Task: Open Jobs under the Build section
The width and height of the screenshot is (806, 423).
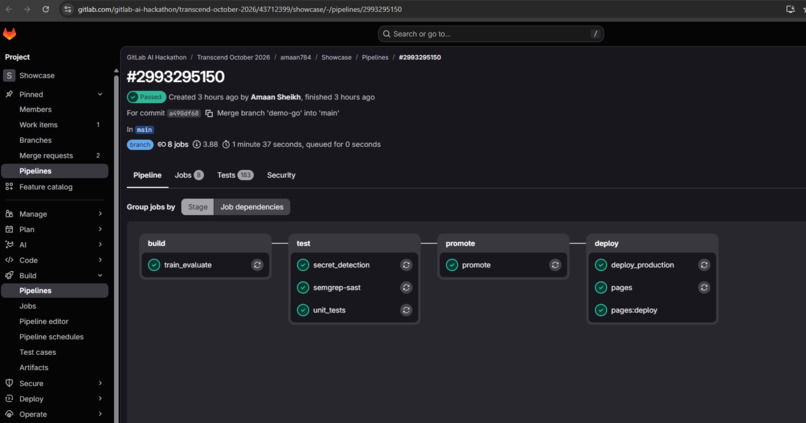Action: pyautogui.click(x=54, y=306)
